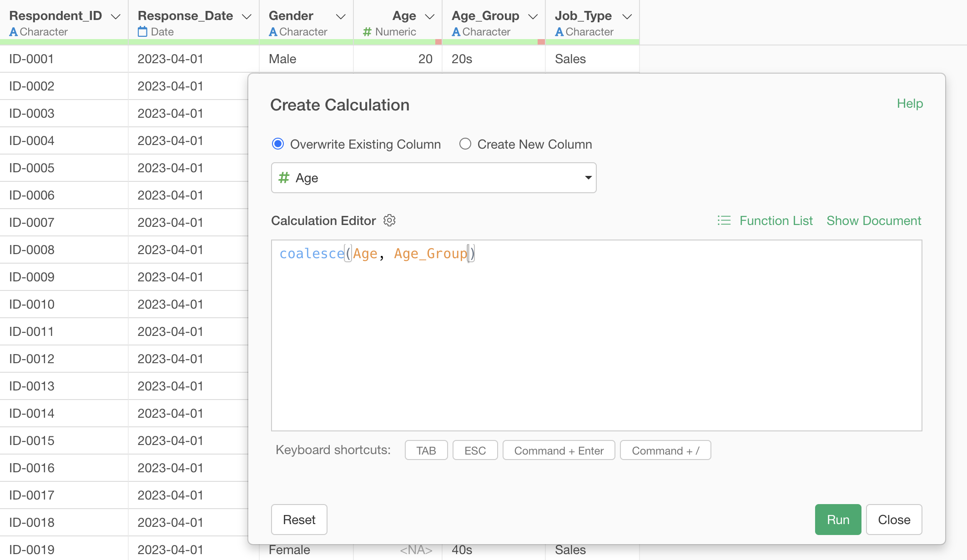The height and width of the screenshot is (560, 967).
Task: Open the Show Document link
Action: (873, 220)
